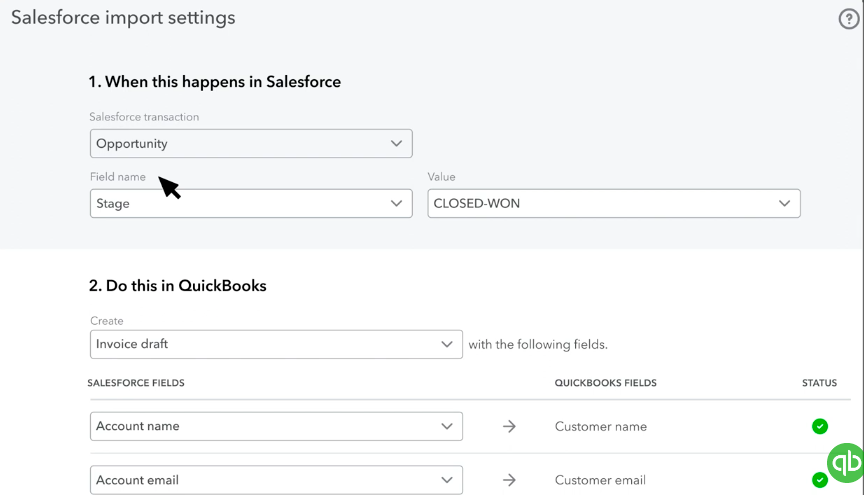Click the Customer name QuickBooks field
The height and width of the screenshot is (502, 864).
[600, 427]
